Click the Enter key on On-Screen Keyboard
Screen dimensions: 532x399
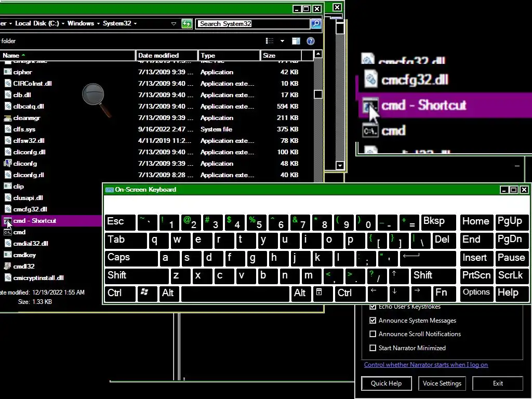(428, 258)
